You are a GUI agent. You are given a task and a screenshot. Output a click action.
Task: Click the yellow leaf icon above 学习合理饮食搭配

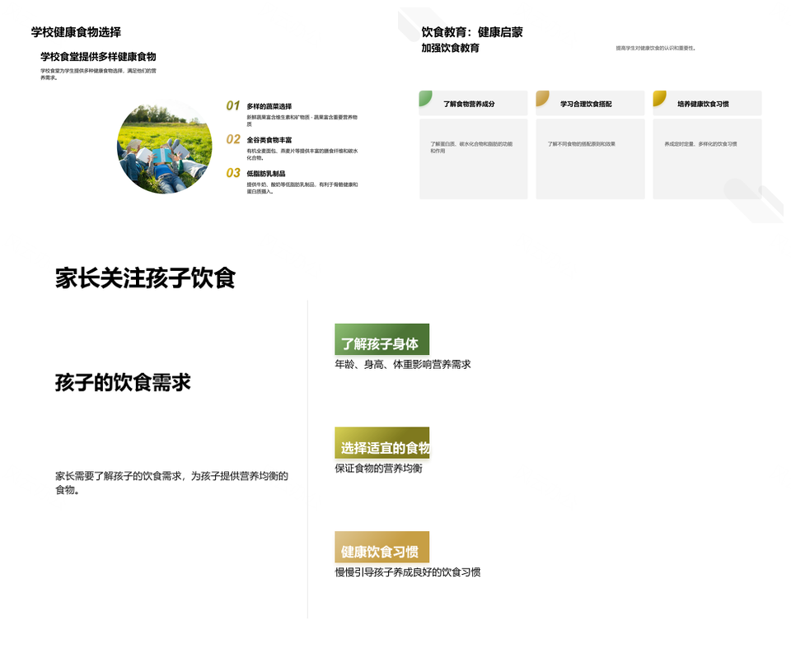pos(544,97)
